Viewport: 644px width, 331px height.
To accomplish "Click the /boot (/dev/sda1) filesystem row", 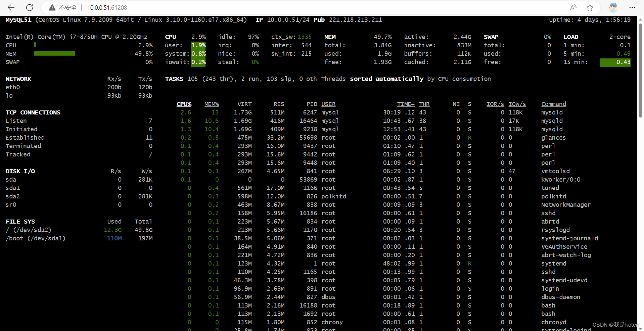I will [x=79, y=238].
